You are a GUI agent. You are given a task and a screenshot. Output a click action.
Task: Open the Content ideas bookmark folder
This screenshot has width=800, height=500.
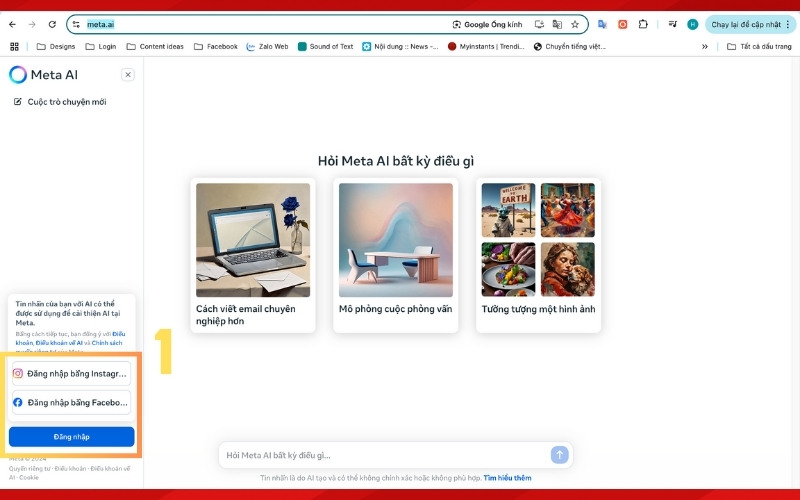(x=155, y=46)
